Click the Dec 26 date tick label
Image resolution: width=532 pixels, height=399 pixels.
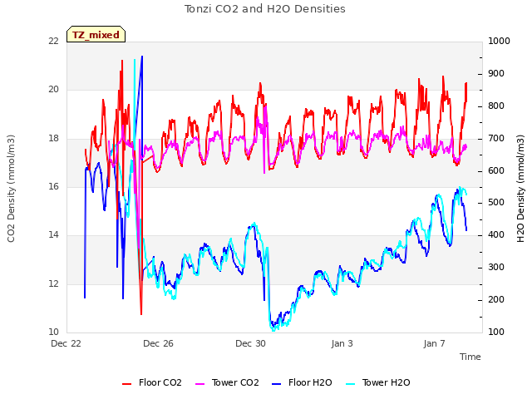click(x=158, y=343)
